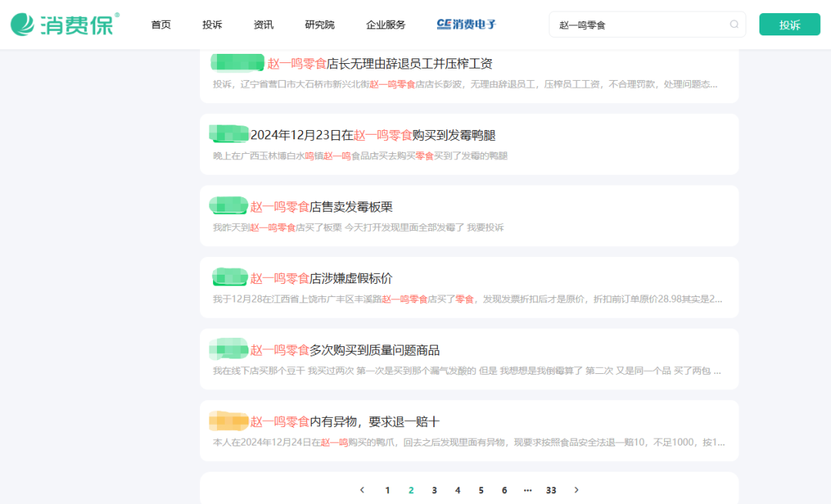Screen dimensions: 831x504
Task: Open complaint 店长无理由辞退员工并压榨工资
Action: click(379, 64)
